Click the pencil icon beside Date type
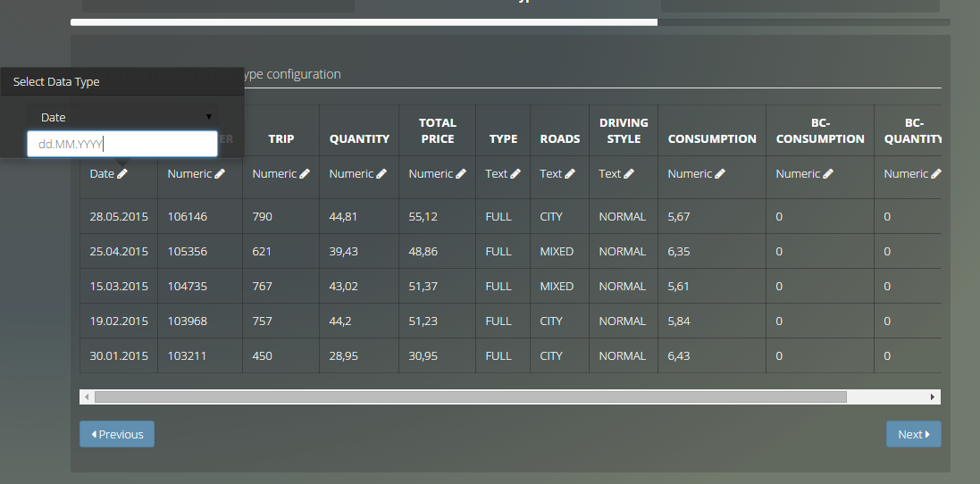This screenshot has width=980, height=484. [x=122, y=174]
